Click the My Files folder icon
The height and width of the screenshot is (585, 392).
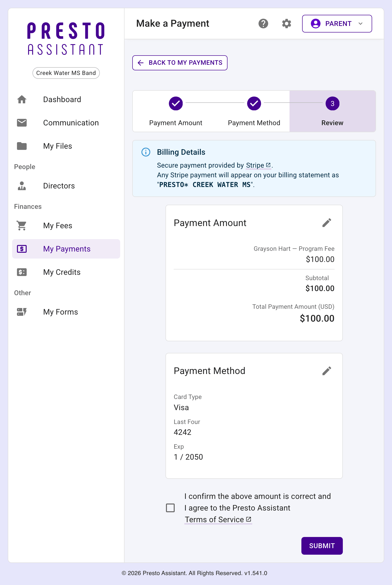point(22,146)
